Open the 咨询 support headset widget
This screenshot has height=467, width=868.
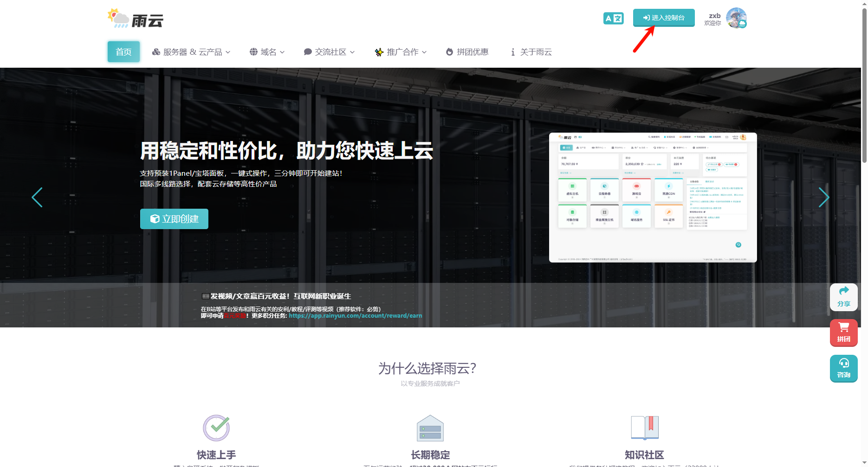coord(843,368)
